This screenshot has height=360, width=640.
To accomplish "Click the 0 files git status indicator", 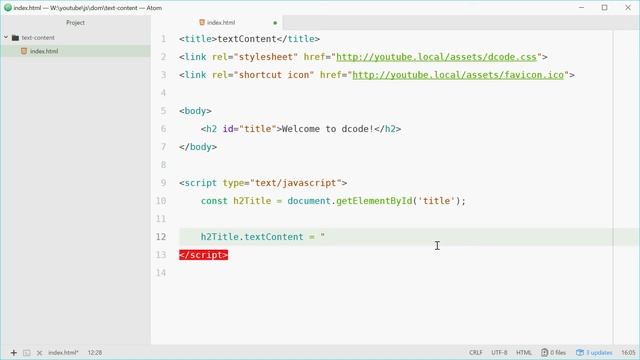I will point(553,353).
